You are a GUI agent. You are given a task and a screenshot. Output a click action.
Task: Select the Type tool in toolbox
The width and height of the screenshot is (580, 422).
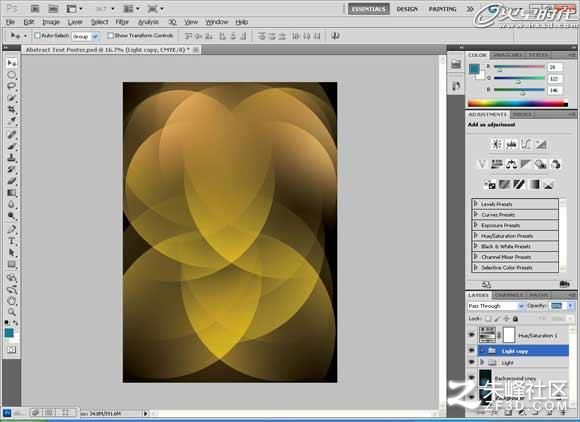click(11, 241)
